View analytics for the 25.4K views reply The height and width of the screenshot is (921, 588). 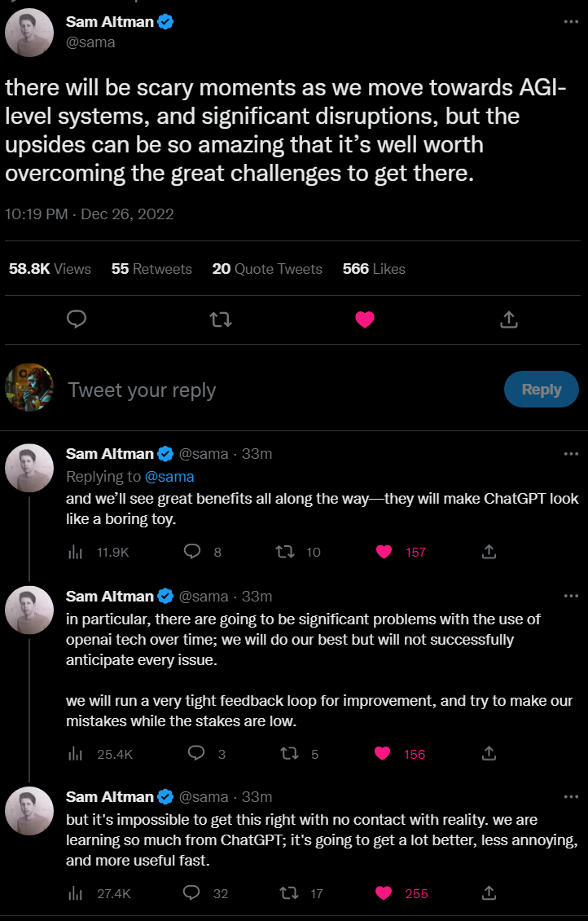76,754
